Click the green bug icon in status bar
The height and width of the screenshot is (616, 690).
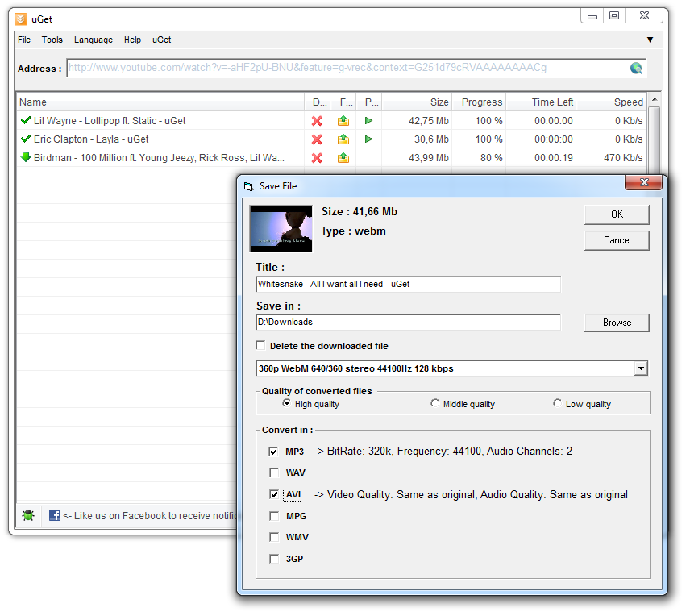28,515
